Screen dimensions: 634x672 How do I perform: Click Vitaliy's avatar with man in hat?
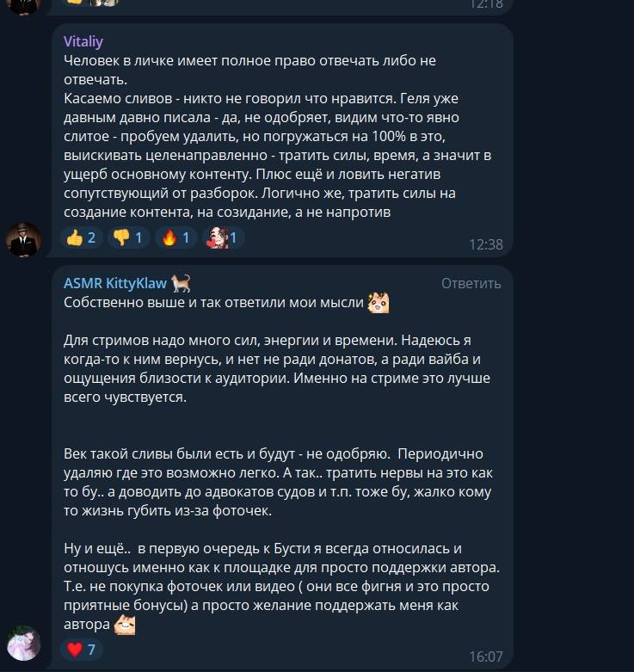point(23,239)
